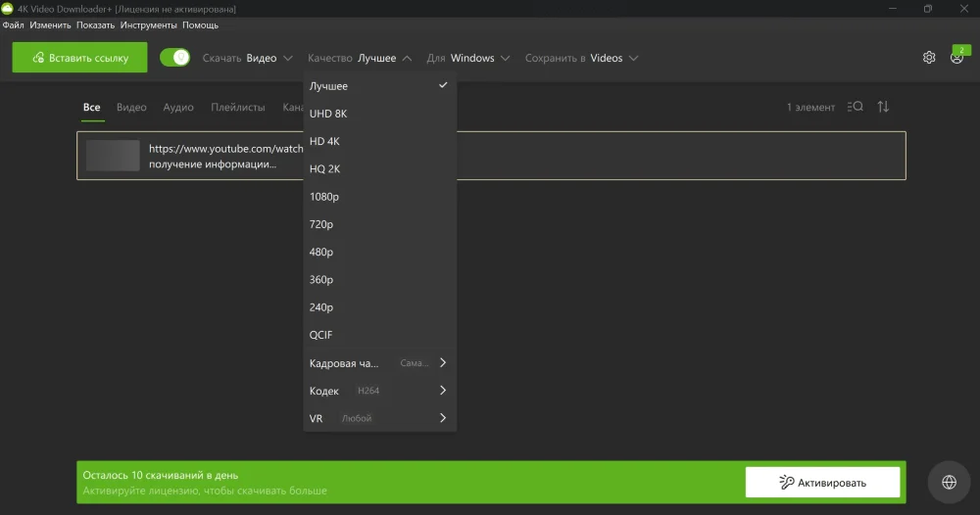Viewport: 980px width, 515px height.
Task: Open the Инструменты menu
Action: point(149,24)
